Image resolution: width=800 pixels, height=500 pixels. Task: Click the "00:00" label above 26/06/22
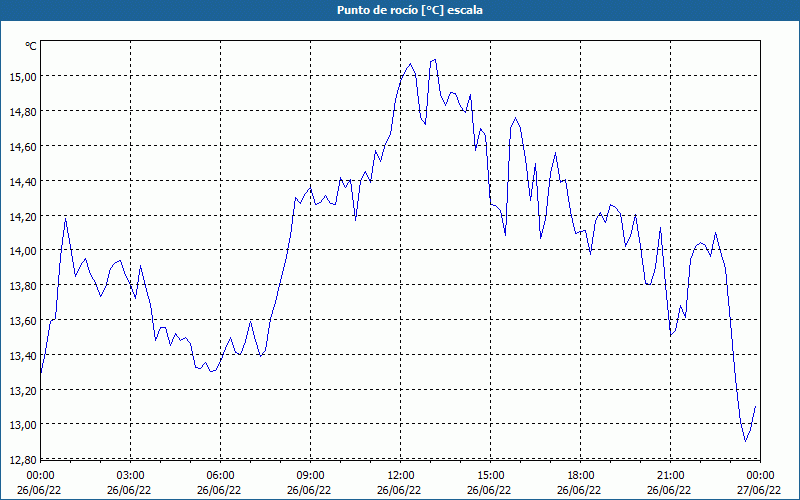[x=41, y=476]
